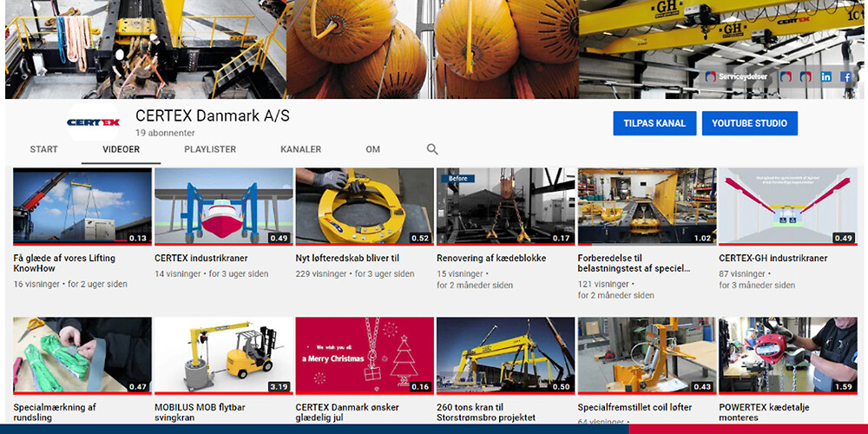The image size is (868, 434).
Task: Select the VIDEOER tab
Action: [122, 149]
